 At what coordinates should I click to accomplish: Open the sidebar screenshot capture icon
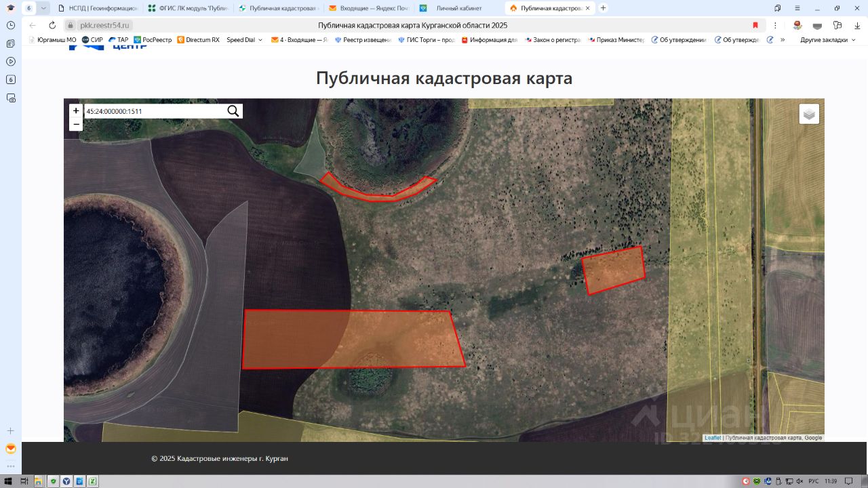11,98
